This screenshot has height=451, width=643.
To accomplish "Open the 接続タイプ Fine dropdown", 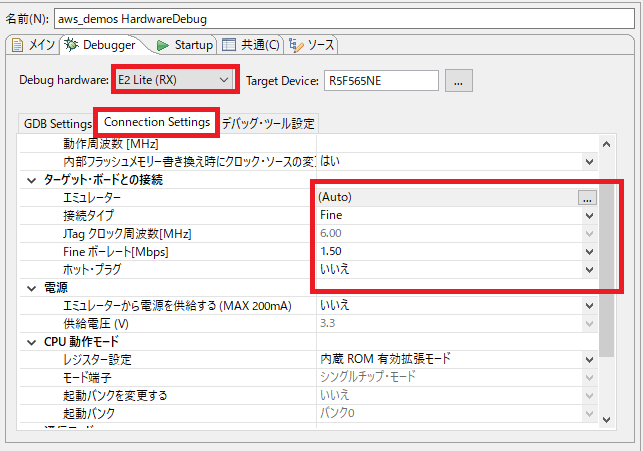I will tap(589, 215).
